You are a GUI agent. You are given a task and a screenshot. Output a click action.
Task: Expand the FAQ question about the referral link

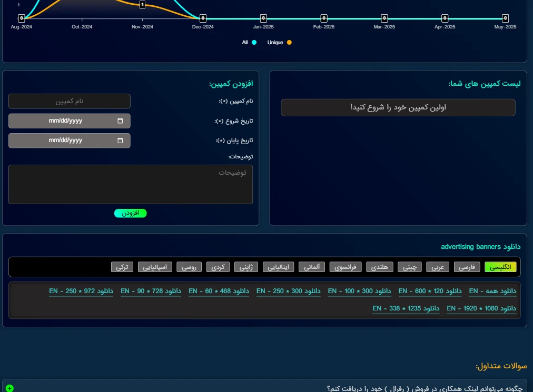425,388
